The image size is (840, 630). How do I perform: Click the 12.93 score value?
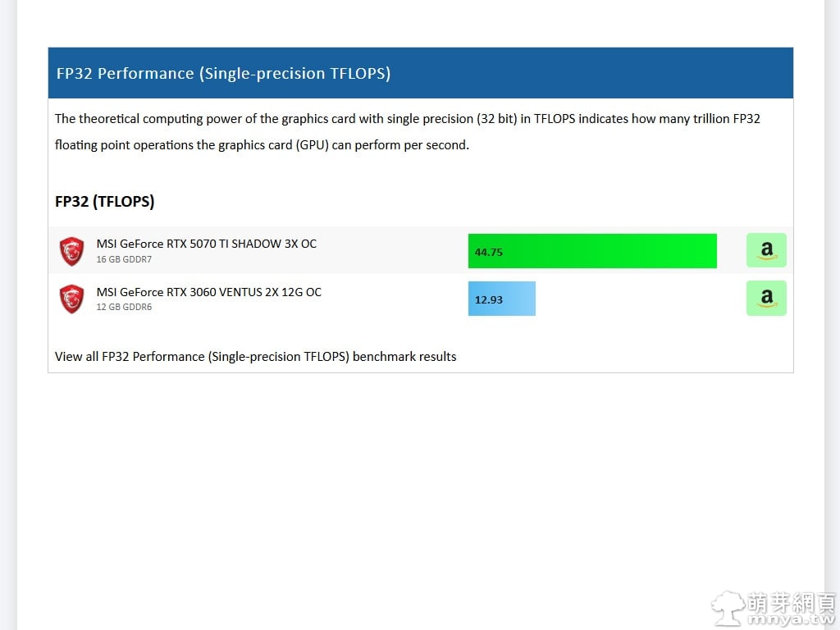pyautogui.click(x=489, y=299)
